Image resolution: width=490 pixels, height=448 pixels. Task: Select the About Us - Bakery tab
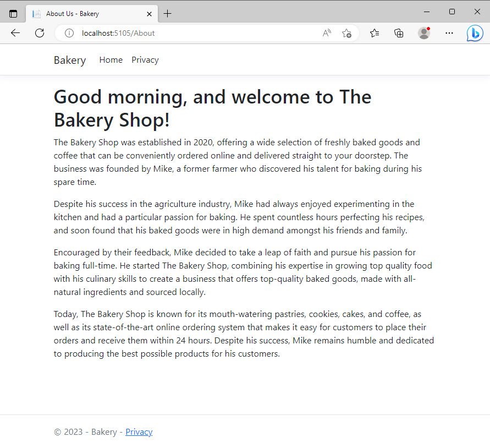click(x=92, y=14)
